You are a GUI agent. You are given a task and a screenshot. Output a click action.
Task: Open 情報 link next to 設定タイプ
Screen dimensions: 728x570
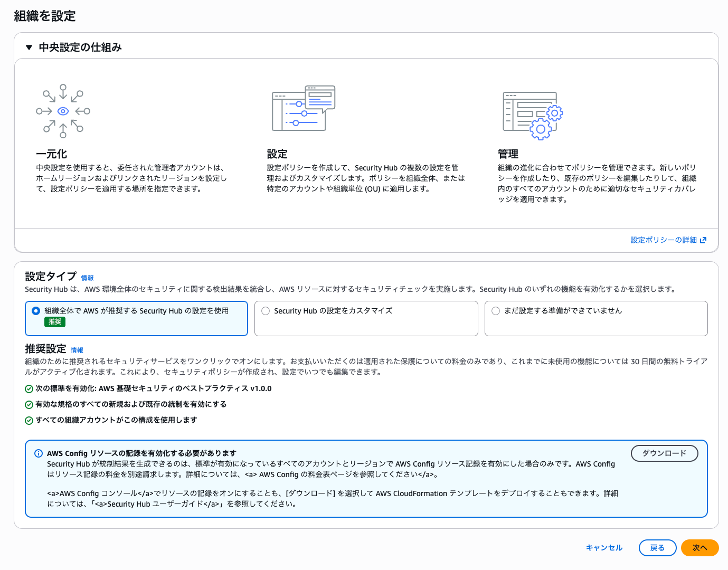88,278
